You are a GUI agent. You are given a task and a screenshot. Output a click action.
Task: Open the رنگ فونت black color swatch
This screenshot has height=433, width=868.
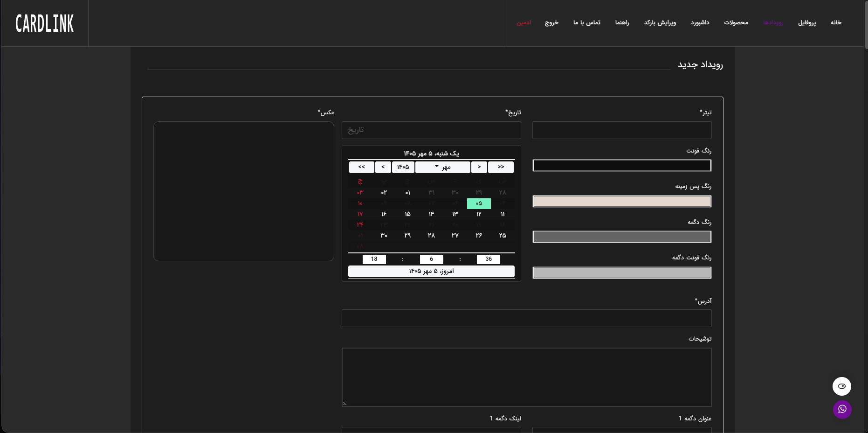[x=622, y=165]
